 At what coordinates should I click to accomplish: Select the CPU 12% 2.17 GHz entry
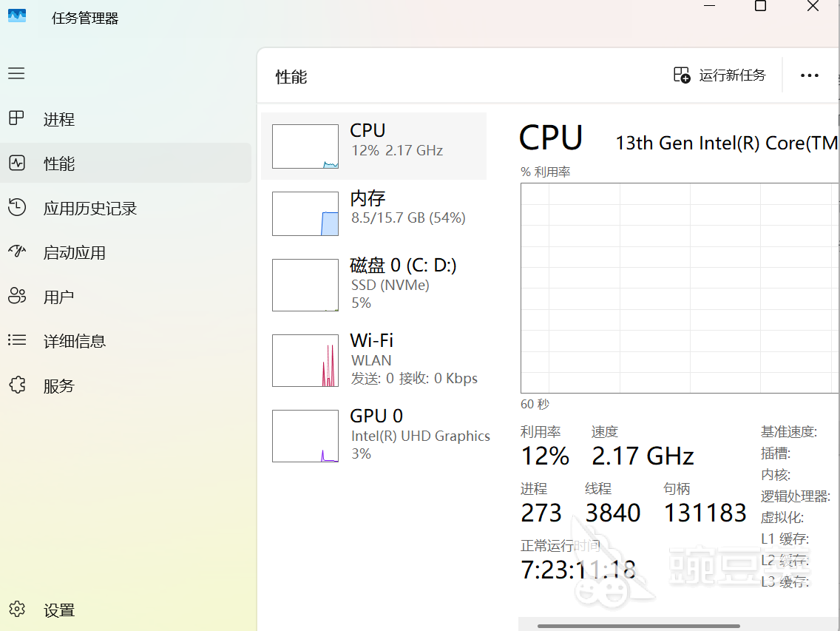(x=373, y=146)
